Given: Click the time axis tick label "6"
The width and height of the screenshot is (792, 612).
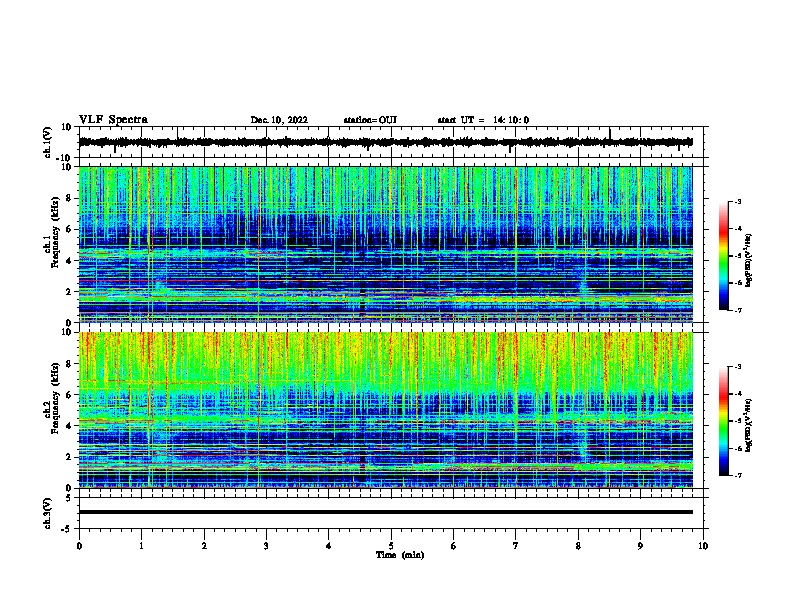Looking at the screenshot, I should [454, 546].
